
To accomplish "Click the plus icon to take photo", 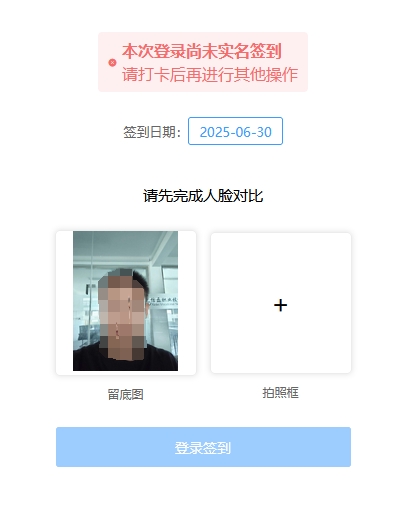I will click(x=280, y=305).
